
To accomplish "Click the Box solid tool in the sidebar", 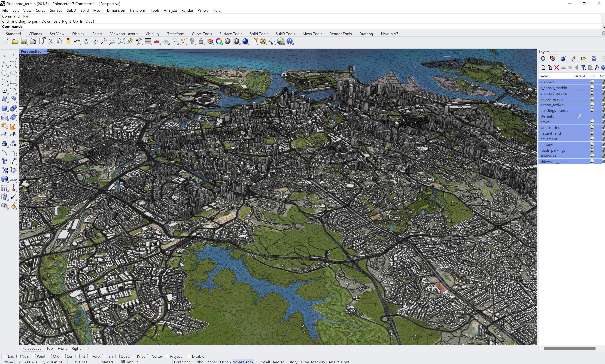I will tap(4, 108).
